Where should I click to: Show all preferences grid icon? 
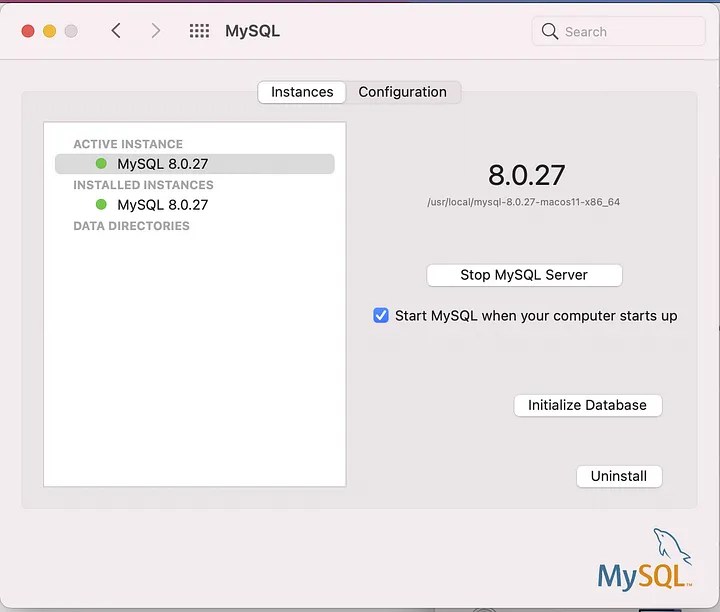[199, 31]
